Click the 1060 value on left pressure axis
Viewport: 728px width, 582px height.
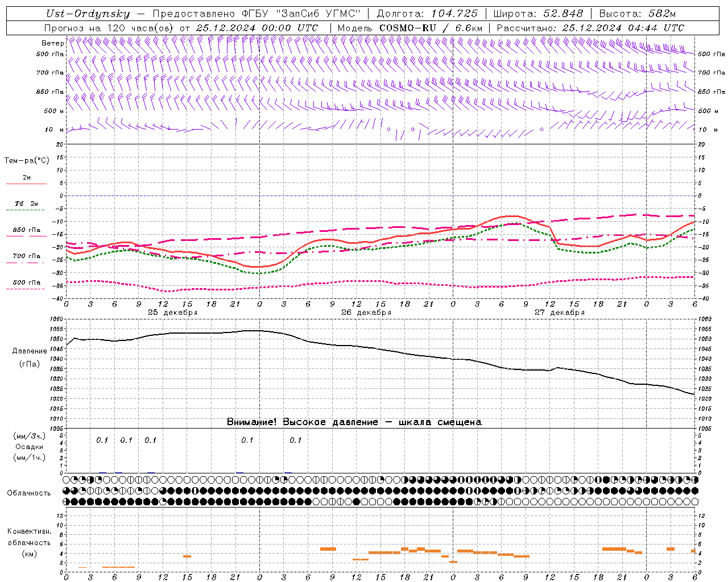(x=56, y=319)
